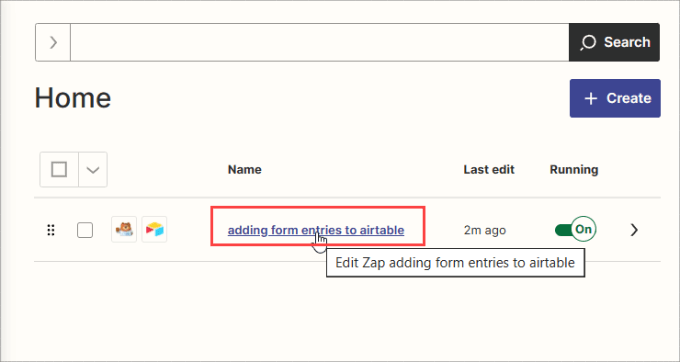Screen dimensions: 680x362
Task: Sort by the Name column header
Action: [x=245, y=170]
